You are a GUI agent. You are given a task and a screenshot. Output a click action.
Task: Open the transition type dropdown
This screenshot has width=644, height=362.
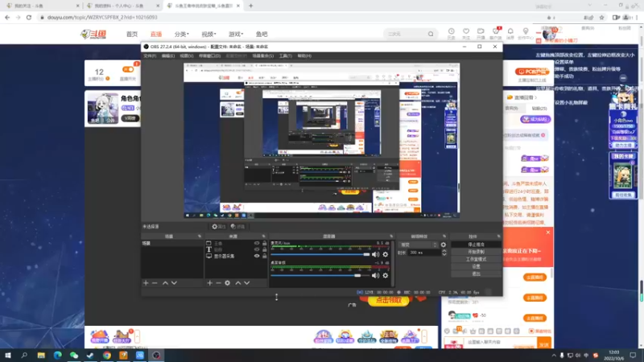[x=418, y=245]
